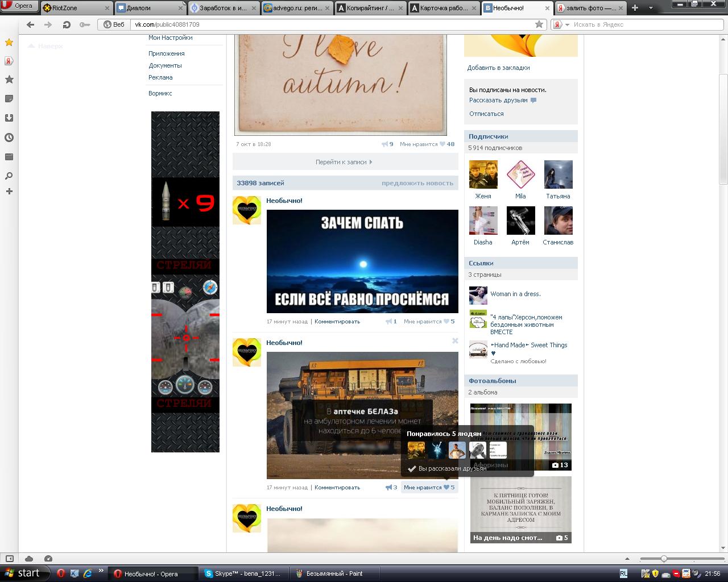Click the browser forward arrow
Image resolution: width=728 pixels, height=582 pixels.
pyautogui.click(x=48, y=24)
